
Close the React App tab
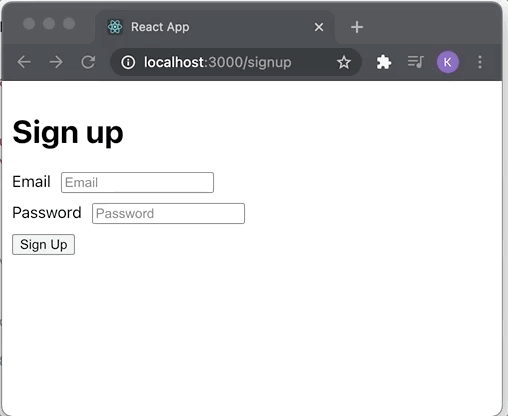pyautogui.click(x=319, y=27)
